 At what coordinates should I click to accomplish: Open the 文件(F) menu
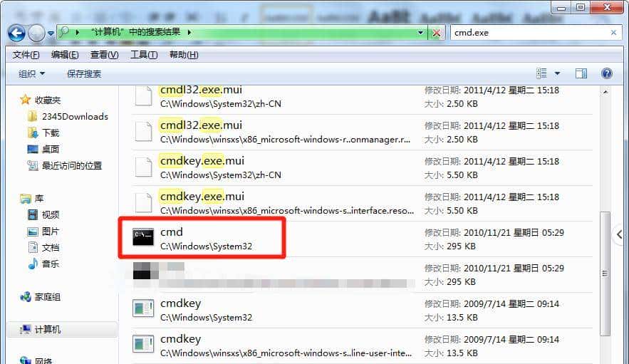pos(26,55)
